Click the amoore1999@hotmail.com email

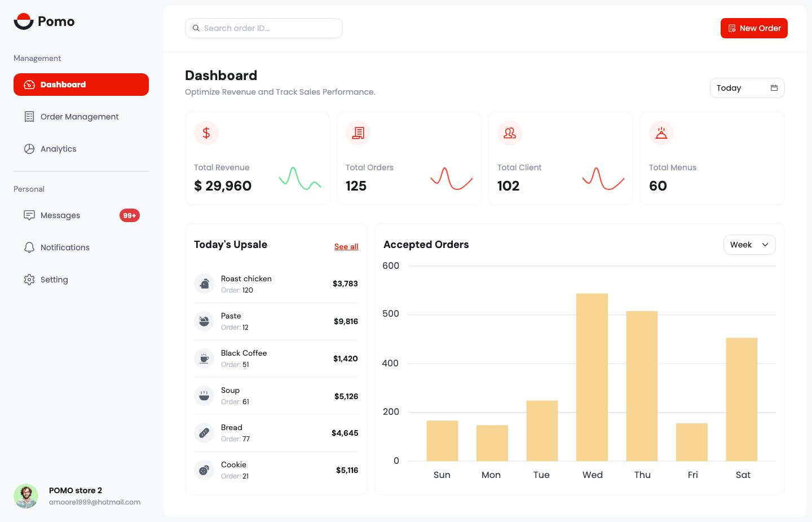(95, 502)
